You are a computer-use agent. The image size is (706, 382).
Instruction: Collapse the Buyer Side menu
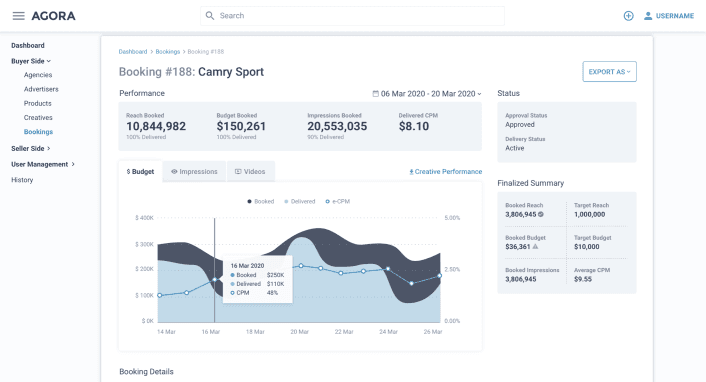pyautogui.click(x=31, y=61)
